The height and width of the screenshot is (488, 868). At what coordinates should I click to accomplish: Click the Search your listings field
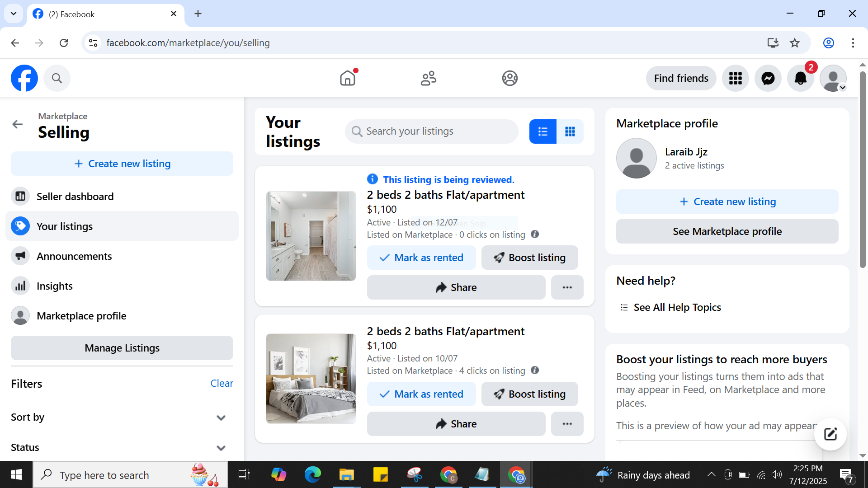click(x=432, y=131)
